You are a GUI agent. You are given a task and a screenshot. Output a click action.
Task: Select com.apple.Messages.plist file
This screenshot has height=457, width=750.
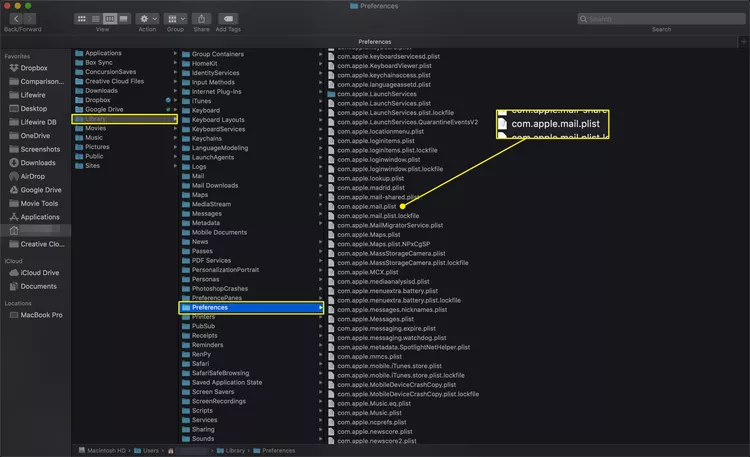coord(375,319)
